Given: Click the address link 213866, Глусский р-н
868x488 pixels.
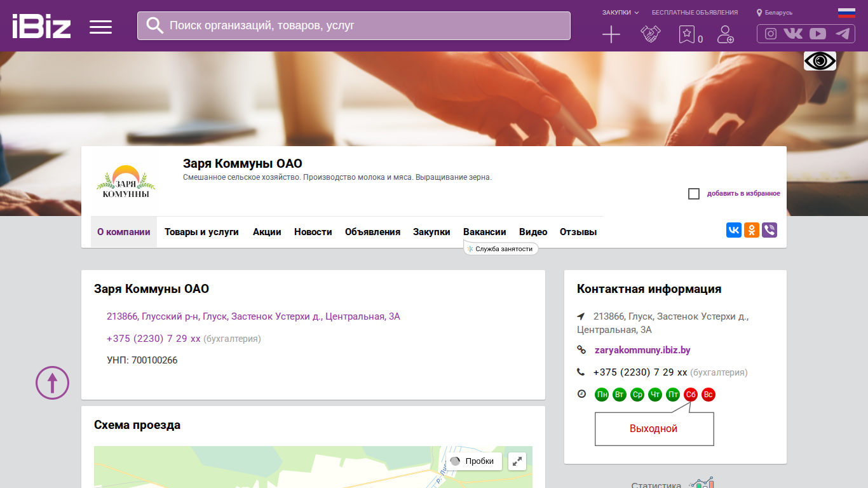Looking at the screenshot, I should pyautogui.click(x=254, y=316).
